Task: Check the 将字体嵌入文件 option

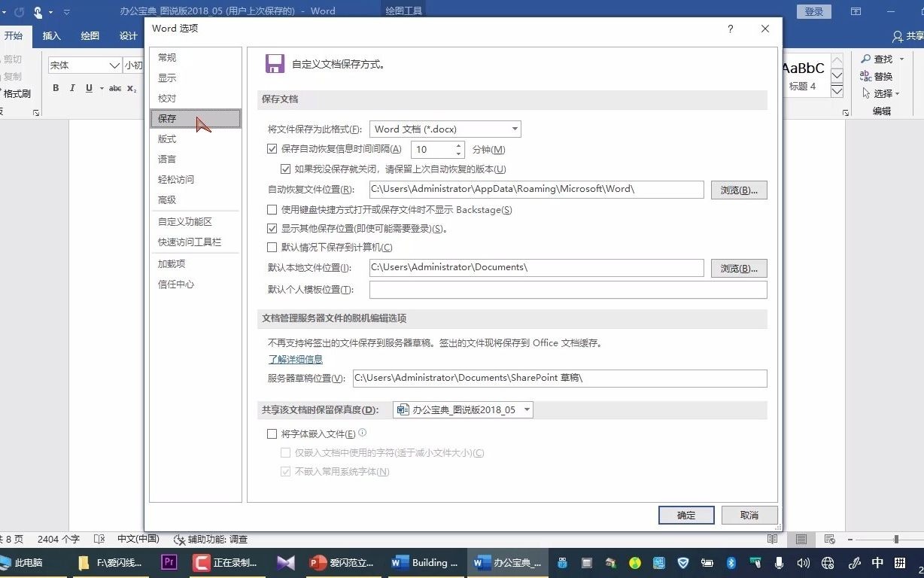Action: click(272, 433)
